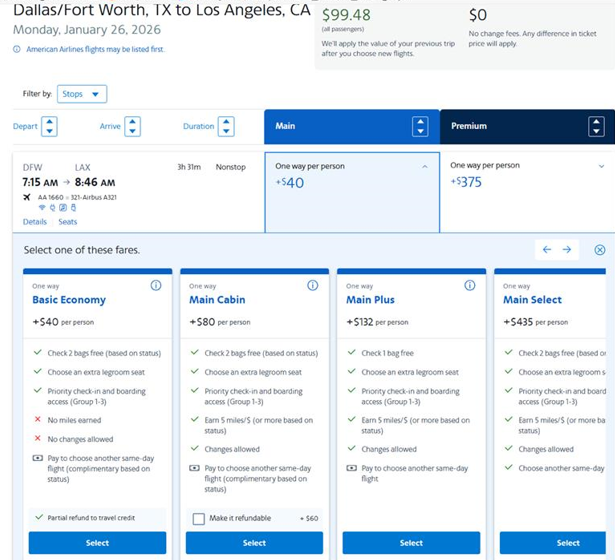The image size is (615, 560).
Task: Sort flights by duration
Action: [226, 127]
